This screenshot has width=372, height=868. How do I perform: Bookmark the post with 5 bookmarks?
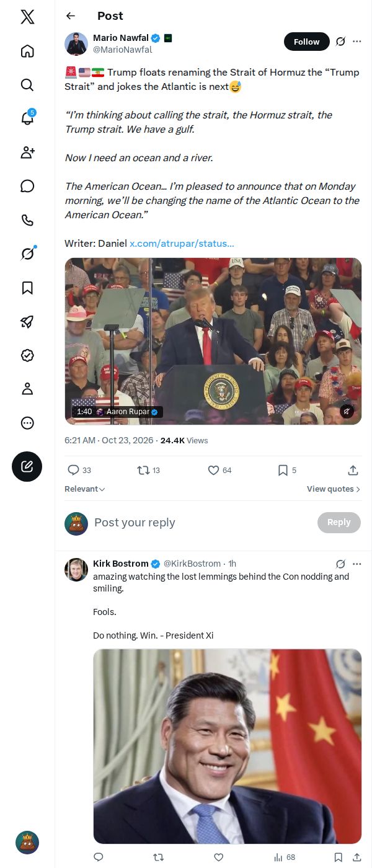point(287,471)
